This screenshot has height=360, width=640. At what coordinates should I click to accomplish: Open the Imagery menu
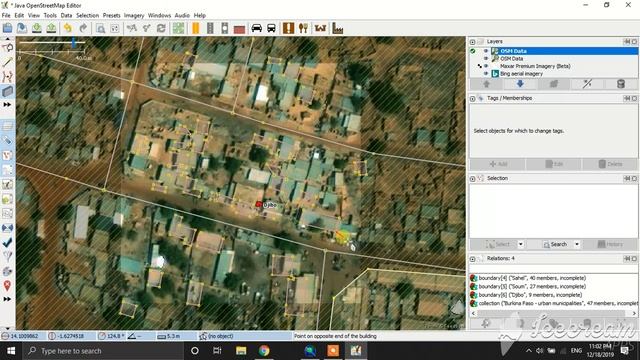click(x=134, y=16)
